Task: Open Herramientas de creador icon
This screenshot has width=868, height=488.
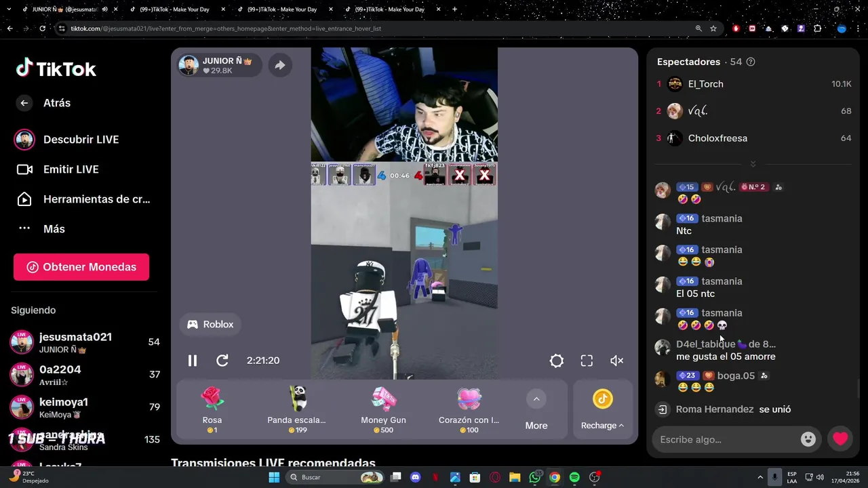Action: click(x=24, y=199)
